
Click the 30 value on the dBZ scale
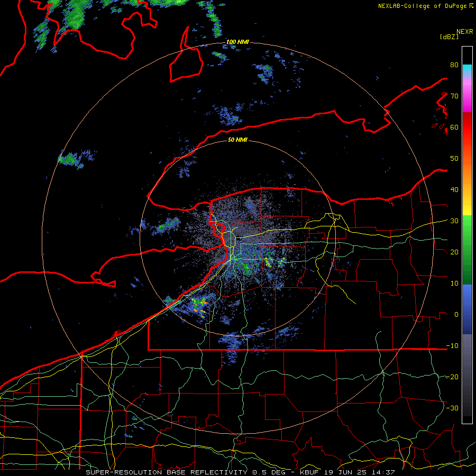pyautogui.click(x=454, y=221)
